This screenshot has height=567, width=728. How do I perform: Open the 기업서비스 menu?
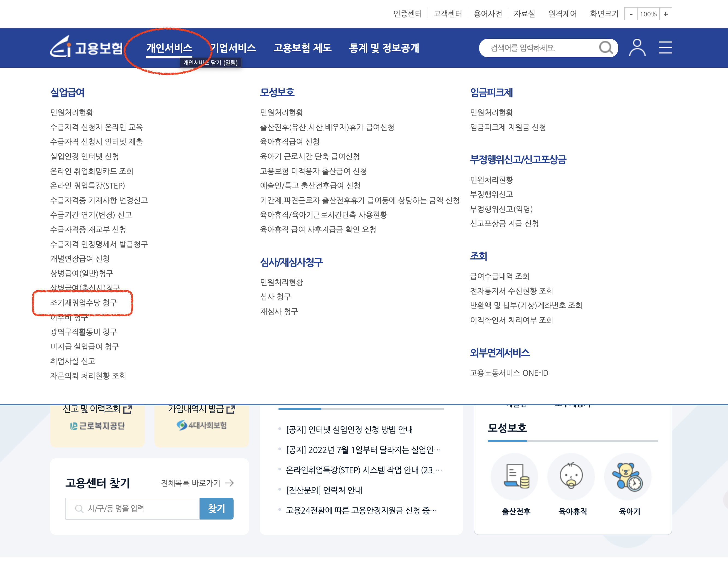[234, 48]
